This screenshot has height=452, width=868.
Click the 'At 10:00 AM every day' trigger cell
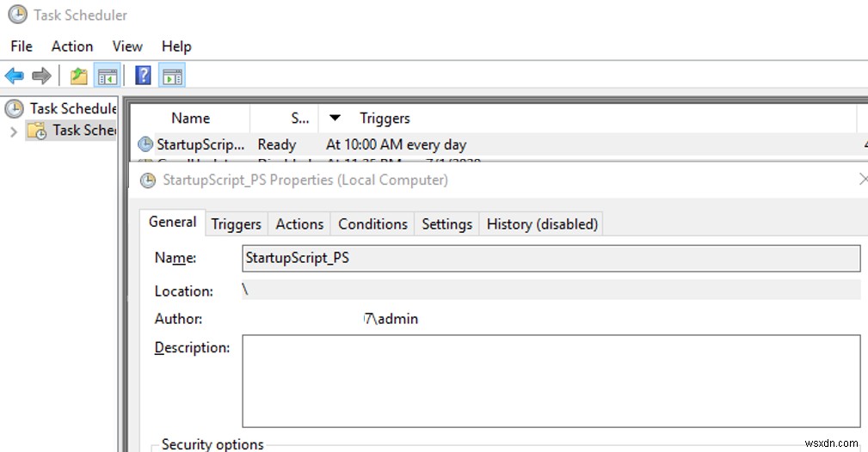click(397, 145)
